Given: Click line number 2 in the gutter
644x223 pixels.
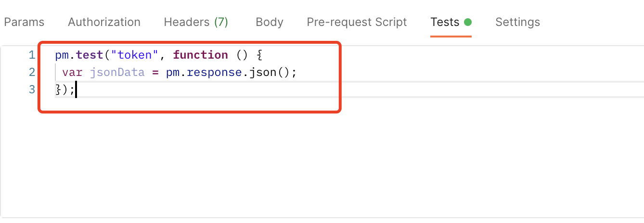Looking at the screenshot, I should pos(32,73).
